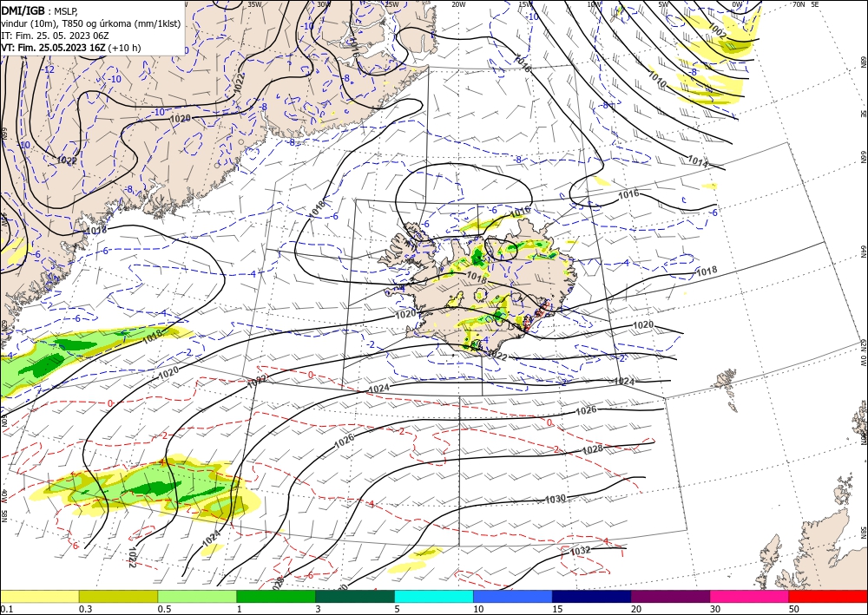The width and height of the screenshot is (868, 615).
Task: Click the 5W longitude label
Action: (663, 4)
